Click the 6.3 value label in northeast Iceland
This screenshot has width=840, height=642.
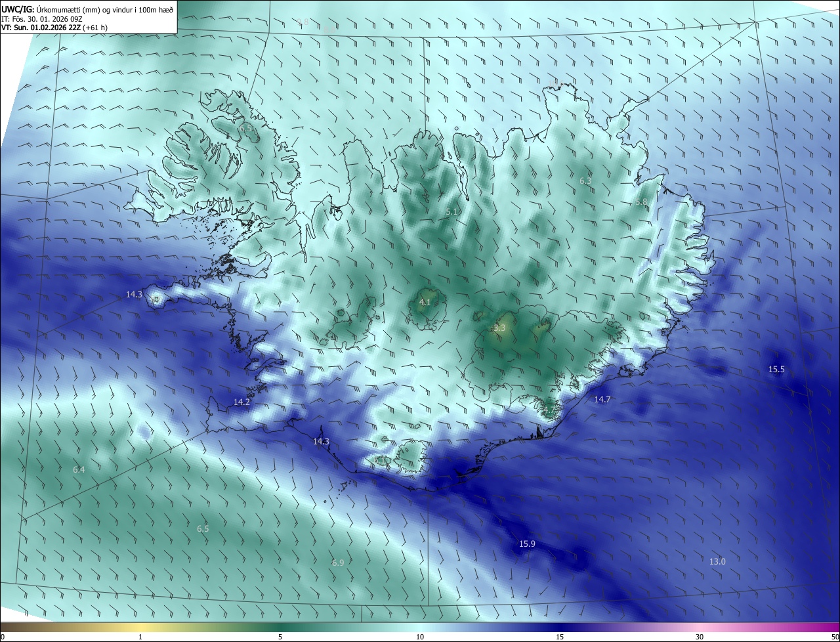(x=585, y=181)
